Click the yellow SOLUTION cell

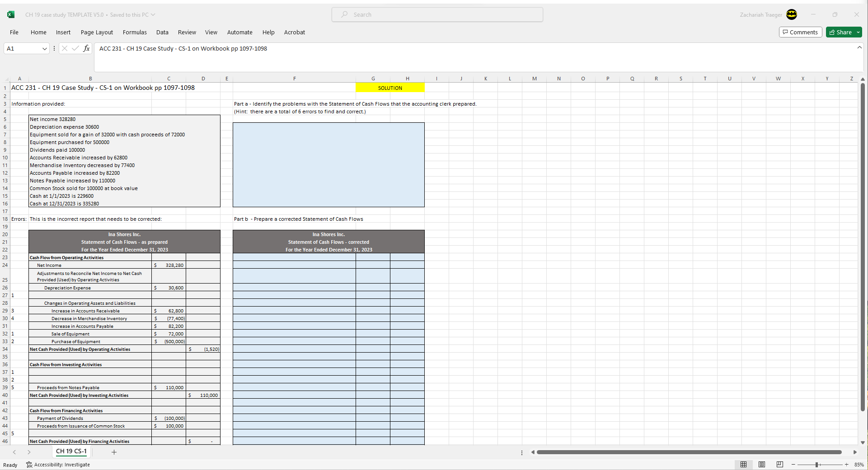390,88
